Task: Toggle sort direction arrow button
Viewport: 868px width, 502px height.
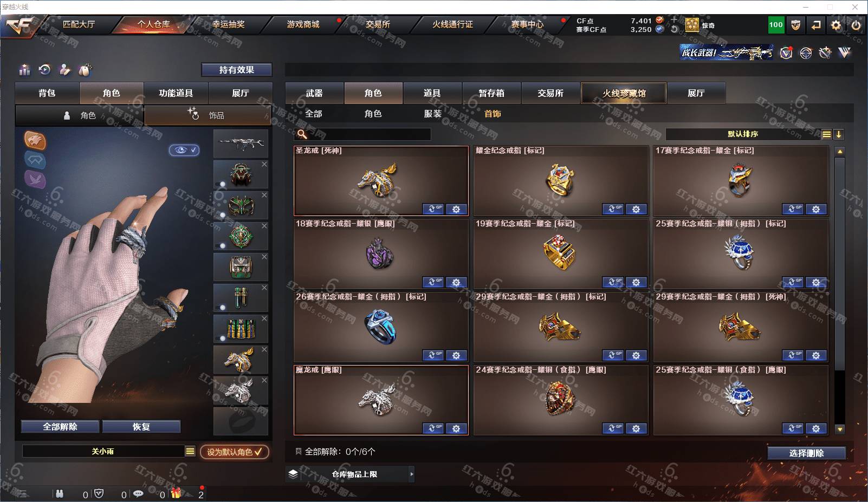Action: pos(838,134)
